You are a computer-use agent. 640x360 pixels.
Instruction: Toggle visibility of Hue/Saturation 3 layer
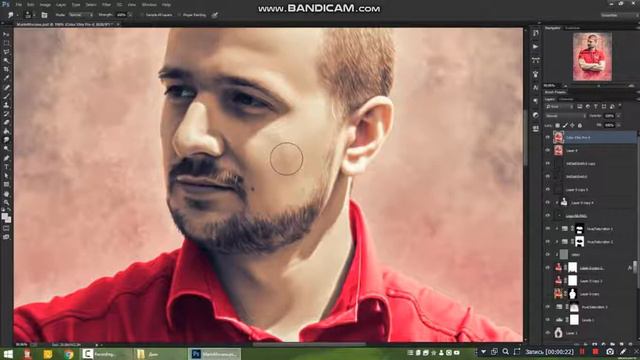pos(548,307)
